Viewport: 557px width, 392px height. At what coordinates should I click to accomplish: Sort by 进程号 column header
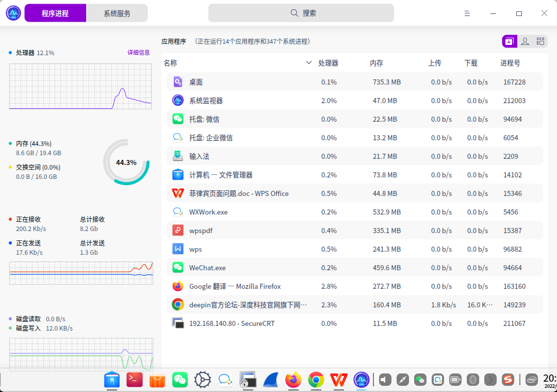coord(510,63)
